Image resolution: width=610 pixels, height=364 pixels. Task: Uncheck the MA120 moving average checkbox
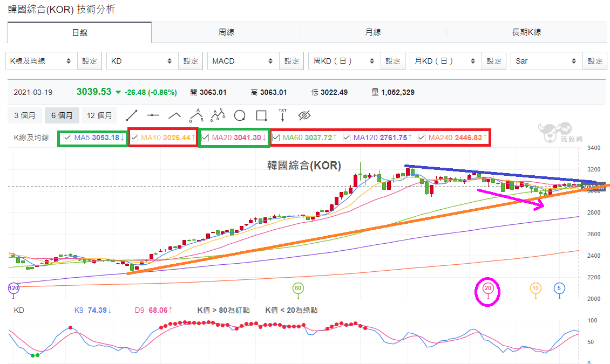[x=347, y=138]
